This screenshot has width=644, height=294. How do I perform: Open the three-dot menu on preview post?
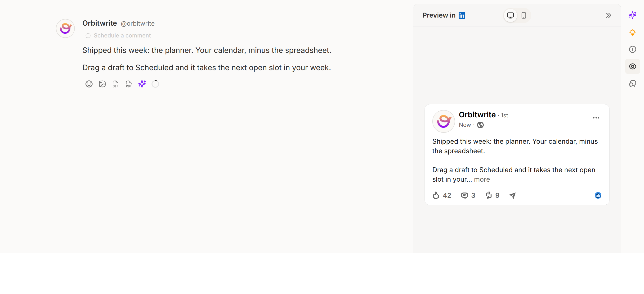(x=596, y=118)
